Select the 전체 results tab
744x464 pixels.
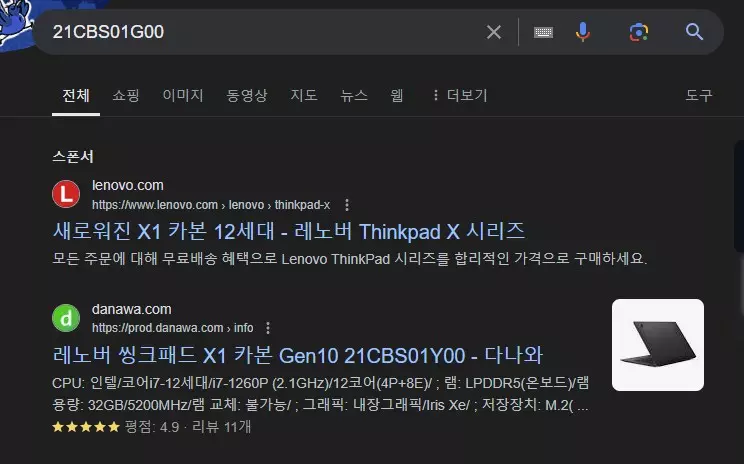[x=76, y=96]
